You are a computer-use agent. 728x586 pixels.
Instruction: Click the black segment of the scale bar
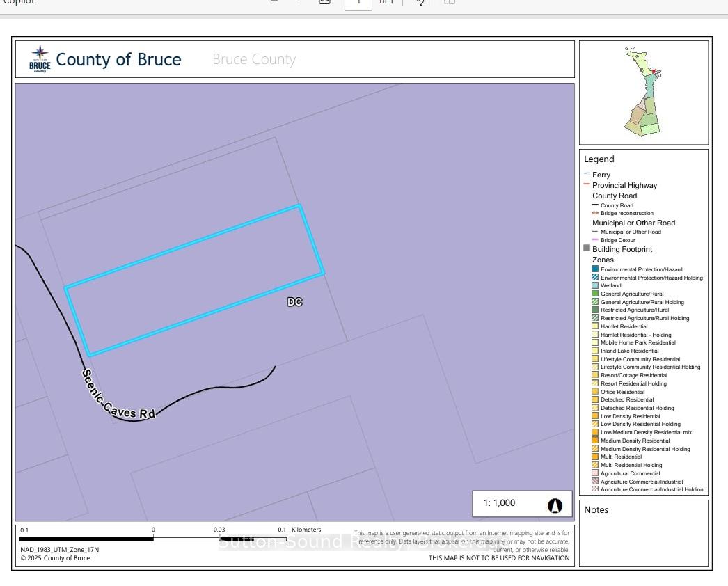click(86, 539)
